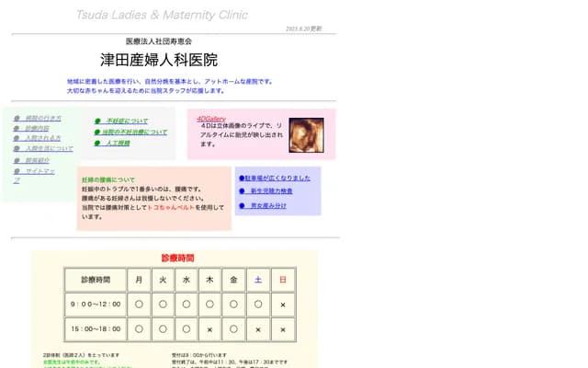Click the 火 column header
The image size is (588, 368).
163,280
